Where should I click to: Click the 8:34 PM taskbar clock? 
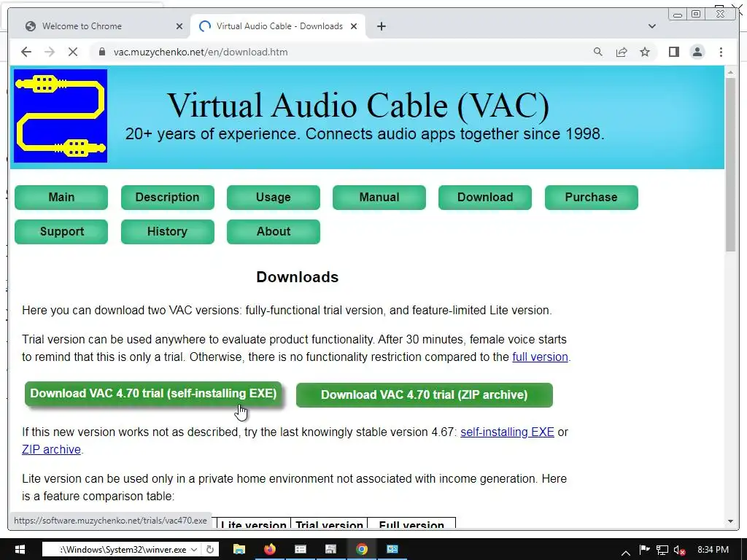tap(713, 550)
